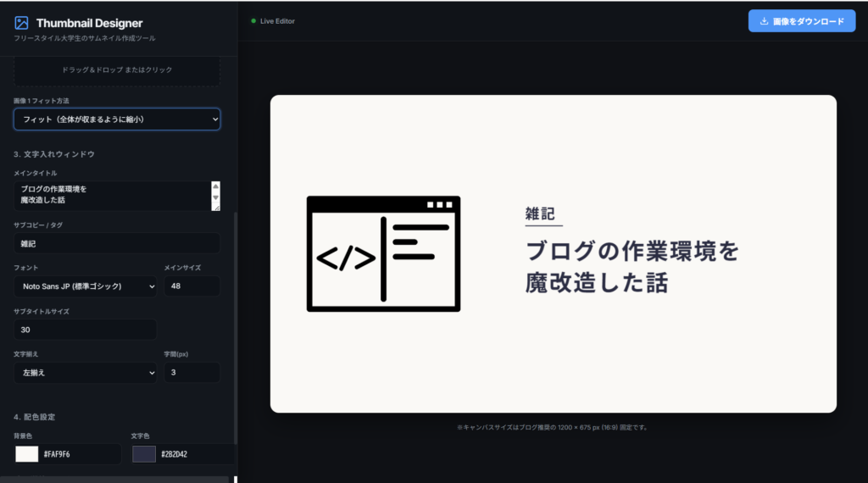This screenshot has width=868, height=483.
Task: Click the 4. 配色設定 section heading
Action: [x=34, y=417]
